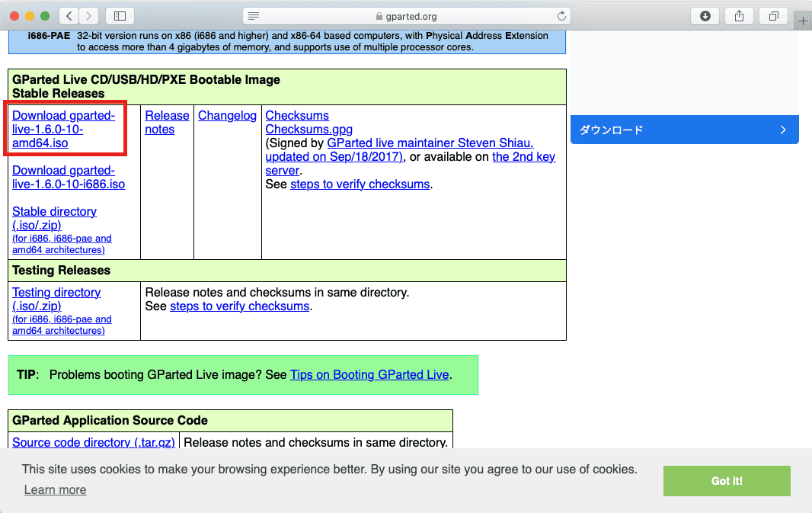Open the Testing directory (.iso/.zip) link
The height and width of the screenshot is (513, 812).
[56, 299]
